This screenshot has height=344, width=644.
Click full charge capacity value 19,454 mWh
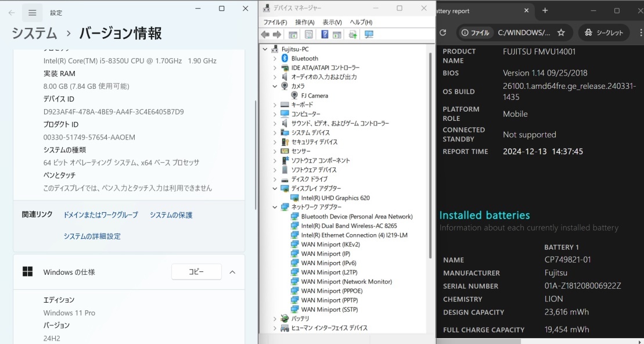566,329
